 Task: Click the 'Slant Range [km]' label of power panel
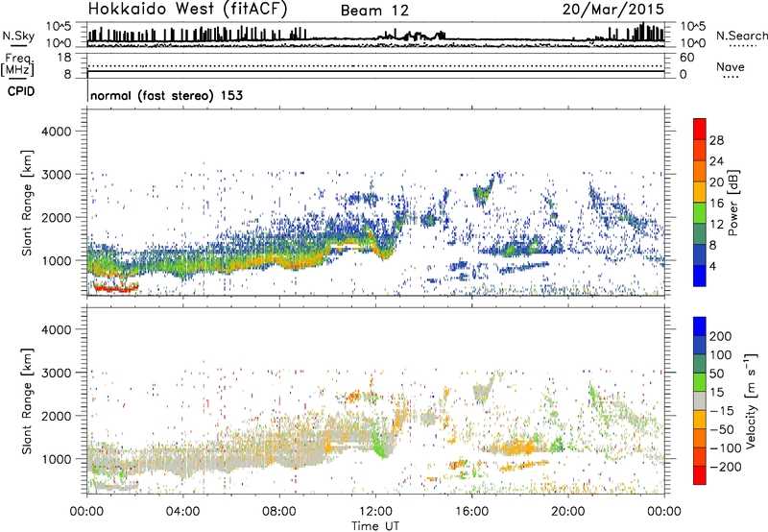click(27, 203)
